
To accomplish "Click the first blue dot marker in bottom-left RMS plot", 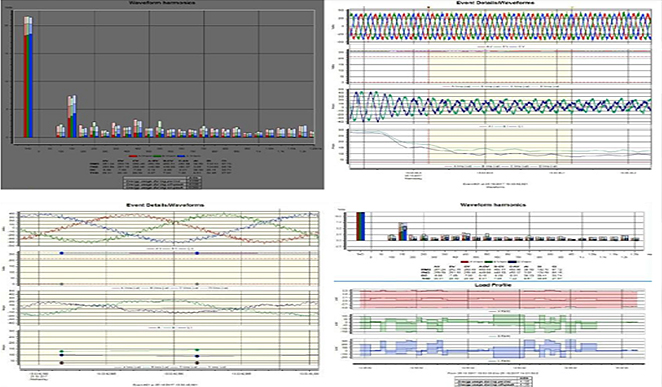I will click(x=62, y=253).
